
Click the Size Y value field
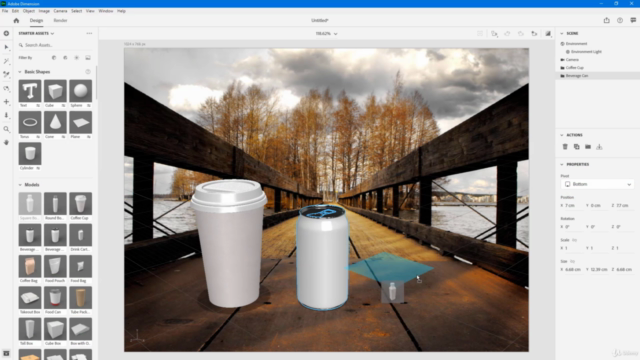coord(599,269)
